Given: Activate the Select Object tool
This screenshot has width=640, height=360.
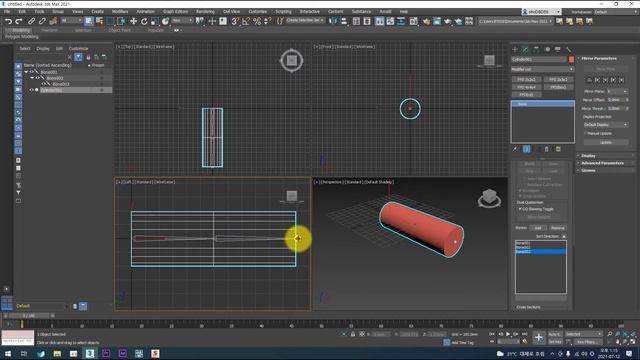Looking at the screenshot, I should coord(89,21).
